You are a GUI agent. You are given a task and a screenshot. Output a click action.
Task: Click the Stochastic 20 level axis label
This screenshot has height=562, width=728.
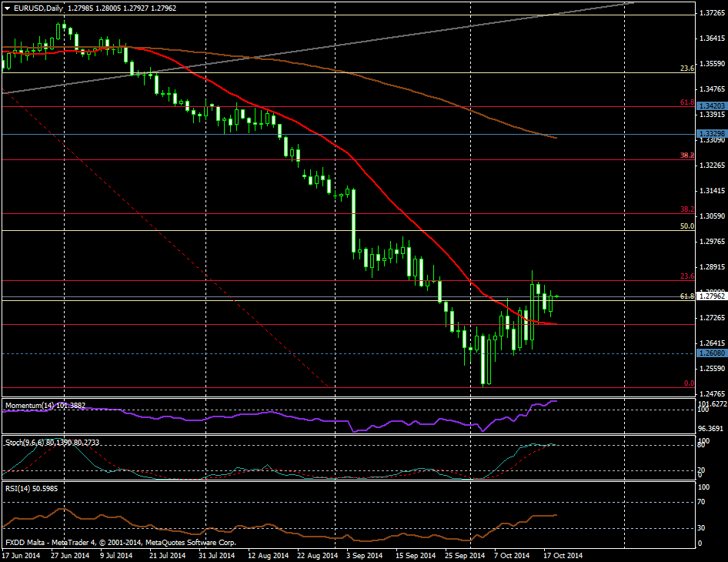702,470
